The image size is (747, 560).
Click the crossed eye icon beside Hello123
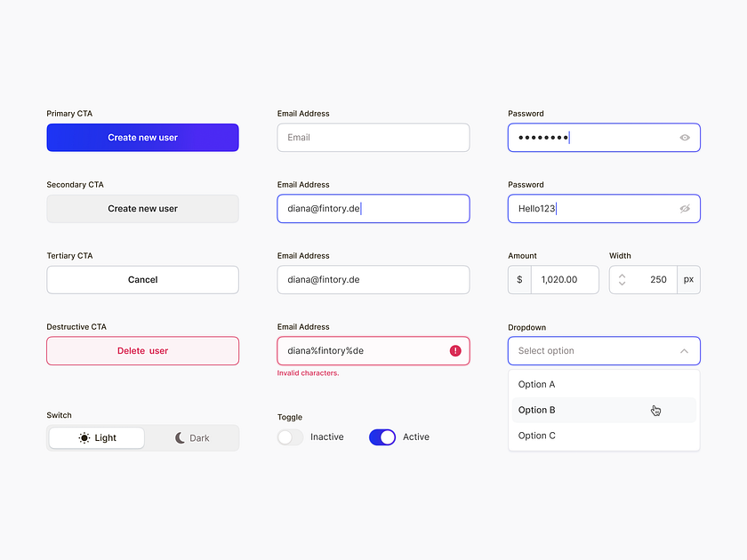[x=685, y=208]
